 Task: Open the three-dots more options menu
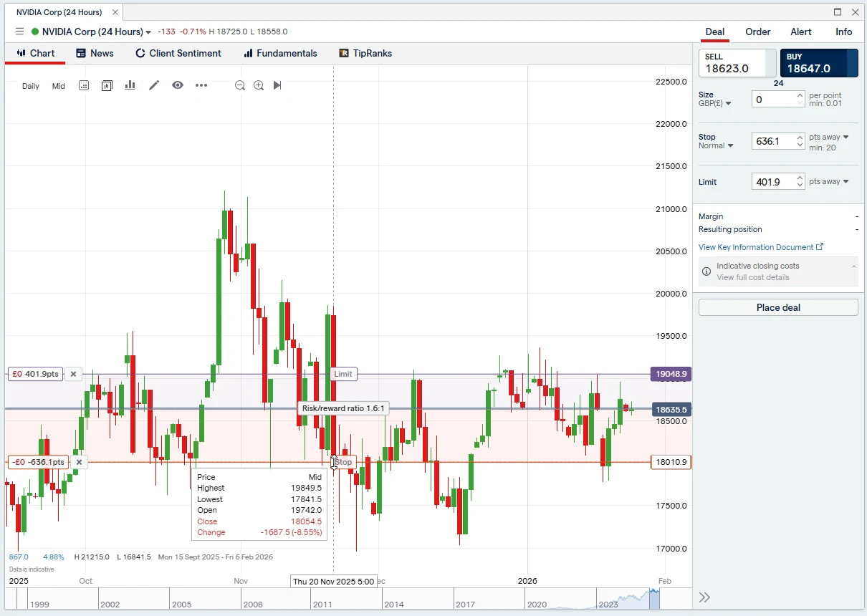coord(201,85)
